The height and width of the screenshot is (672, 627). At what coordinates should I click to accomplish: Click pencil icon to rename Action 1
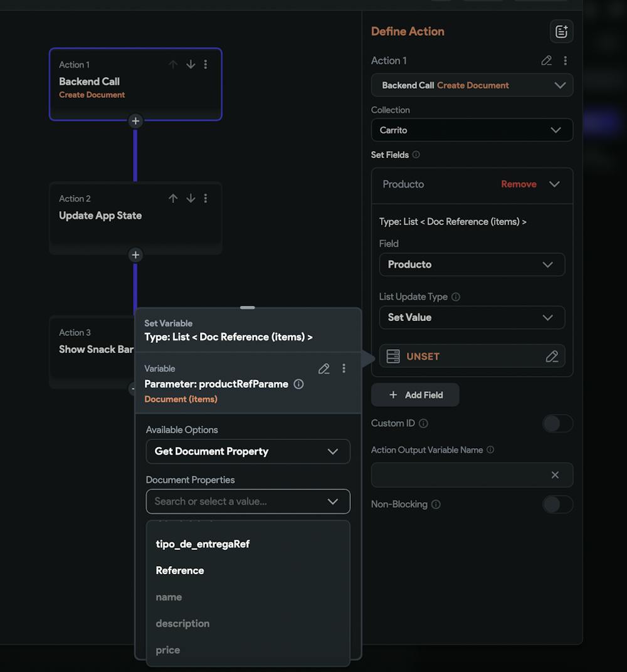point(546,60)
